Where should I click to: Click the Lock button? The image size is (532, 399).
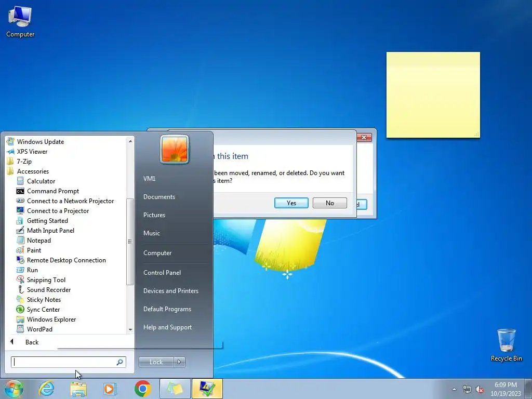156,362
